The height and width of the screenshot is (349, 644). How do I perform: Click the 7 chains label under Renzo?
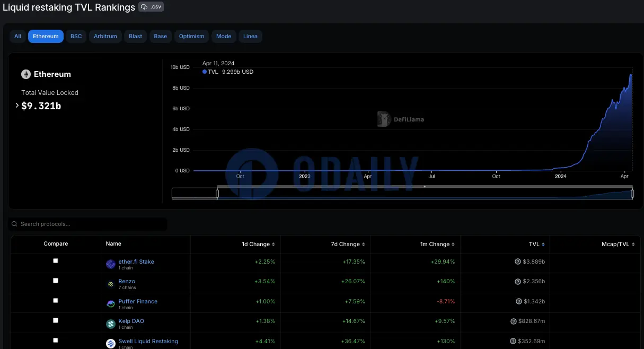tap(127, 287)
